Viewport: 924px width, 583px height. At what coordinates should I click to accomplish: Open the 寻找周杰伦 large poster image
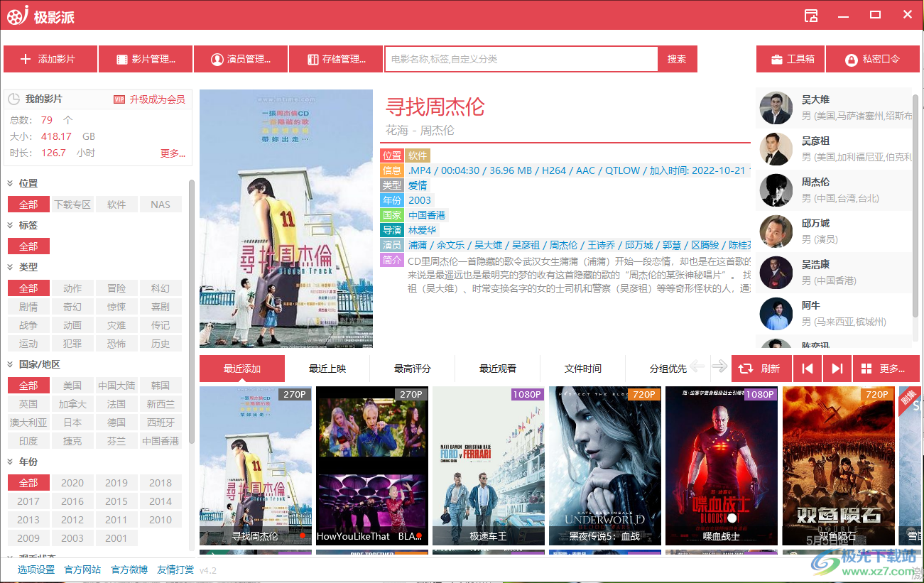286,219
